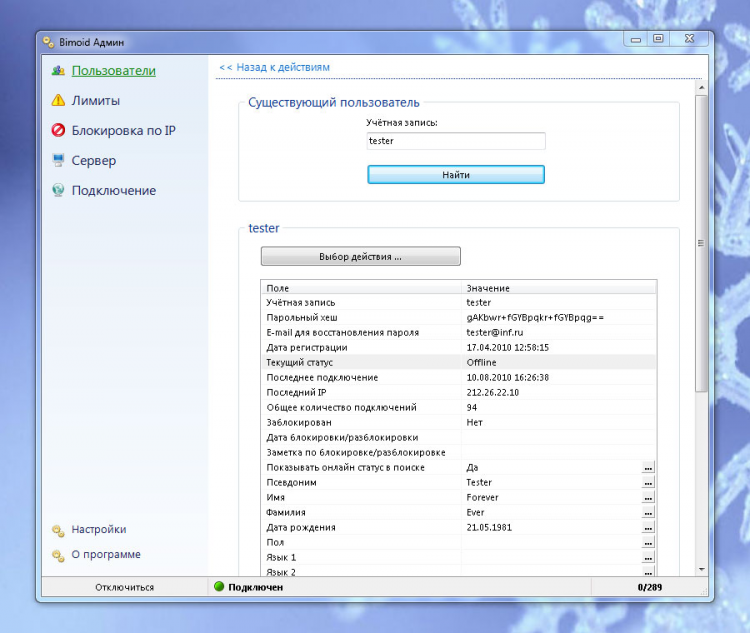This screenshot has height=633, width=750.
Task: Select the tester@inf.ru email value
Action: (x=495, y=333)
